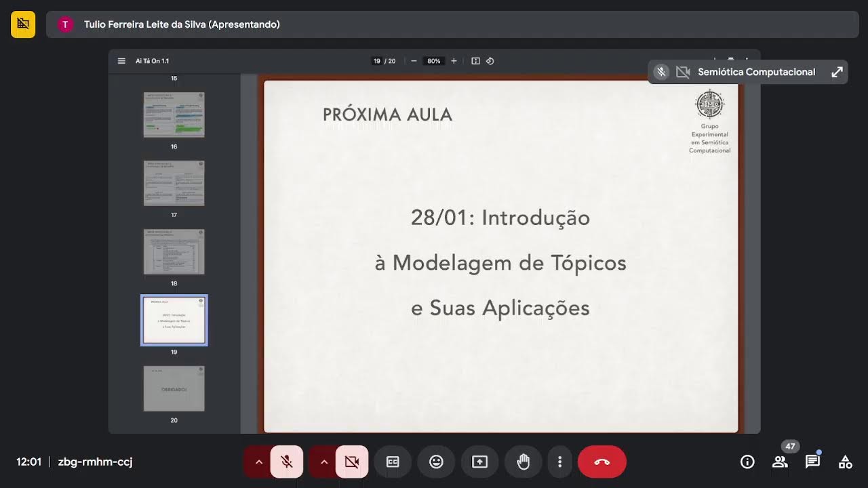Toggle the microphone mute button
The height and width of the screenshot is (488, 868).
(x=287, y=462)
